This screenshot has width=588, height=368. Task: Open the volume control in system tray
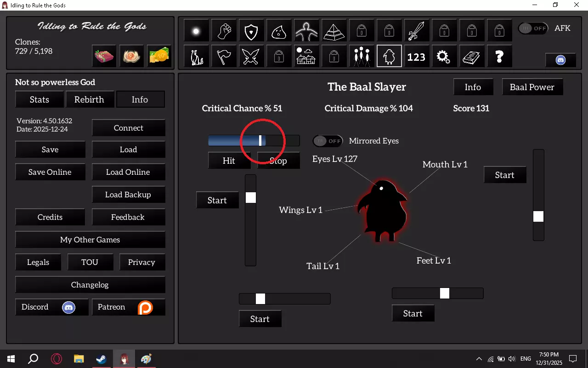[512, 359]
